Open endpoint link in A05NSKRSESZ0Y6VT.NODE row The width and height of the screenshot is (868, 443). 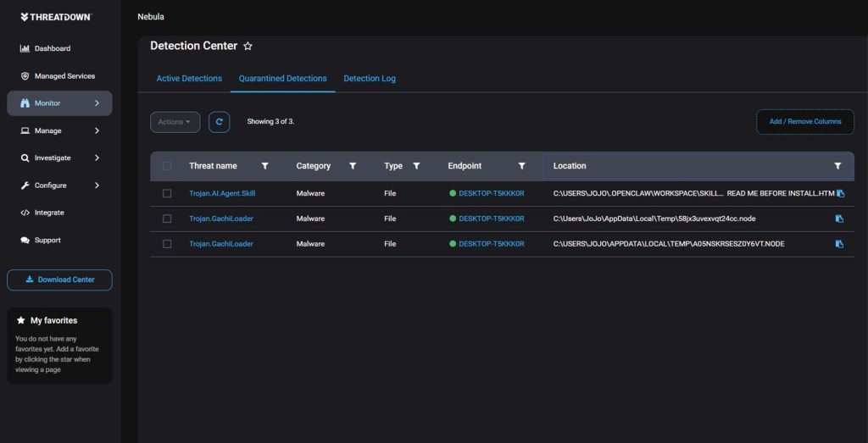coord(491,244)
